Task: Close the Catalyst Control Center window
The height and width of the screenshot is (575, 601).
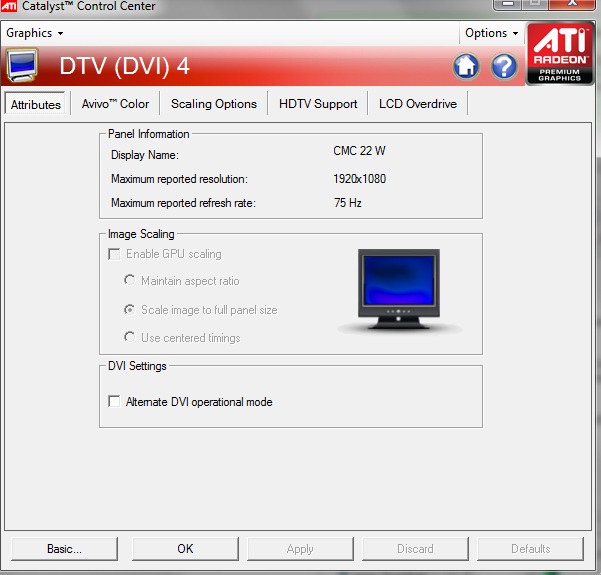Action: (x=572, y=3)
